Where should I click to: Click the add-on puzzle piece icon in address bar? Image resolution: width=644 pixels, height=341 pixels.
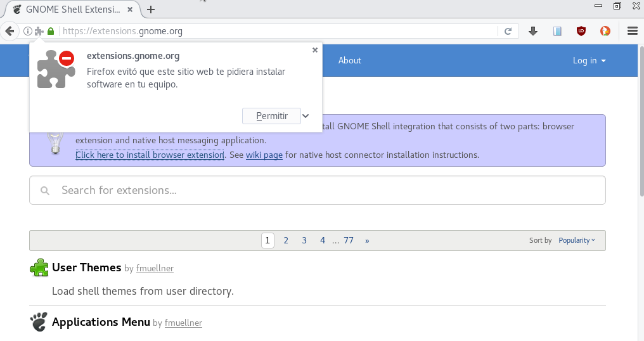tap(39, 31)
